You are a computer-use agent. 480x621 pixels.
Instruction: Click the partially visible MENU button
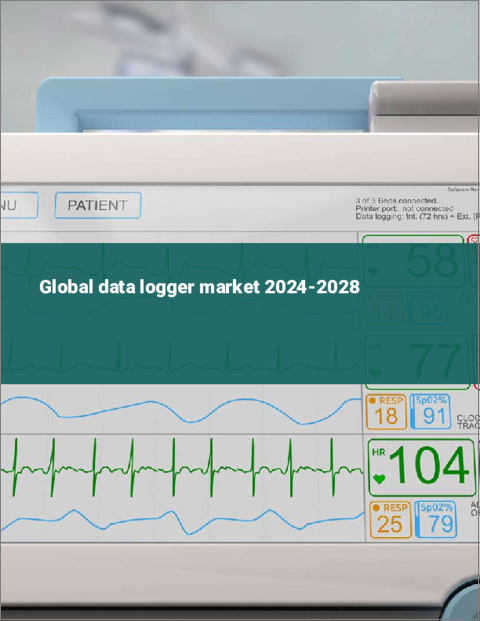[19, 205]
